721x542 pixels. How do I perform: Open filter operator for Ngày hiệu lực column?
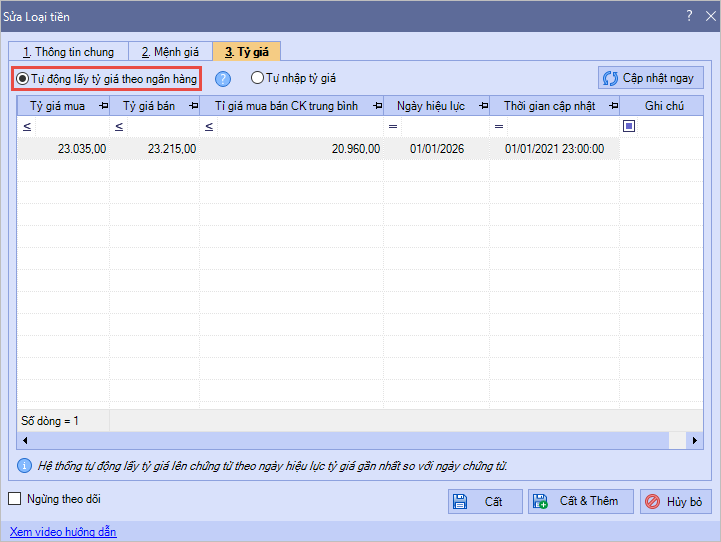pyautogui.click(x=393, y=127)
